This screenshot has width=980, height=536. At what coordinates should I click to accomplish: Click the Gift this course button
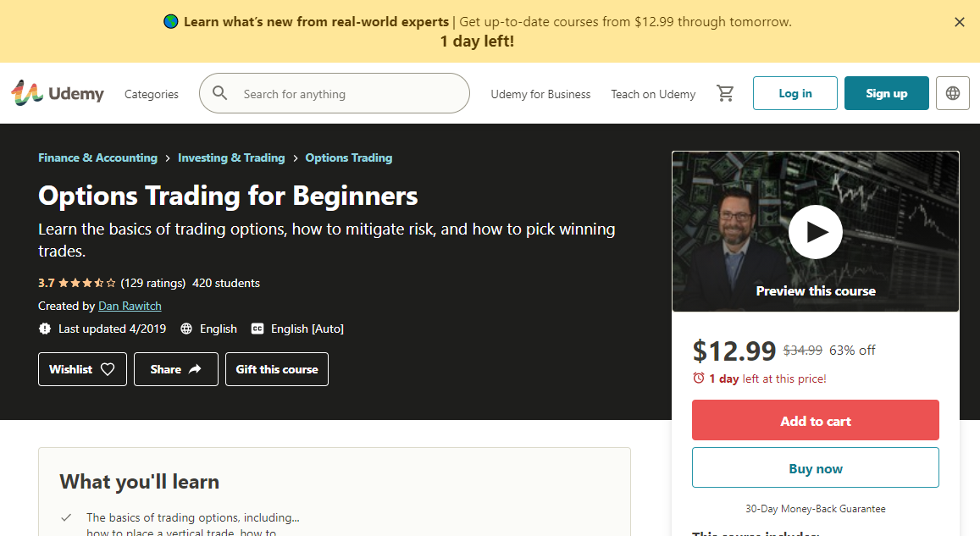click(x=277, y=369)
